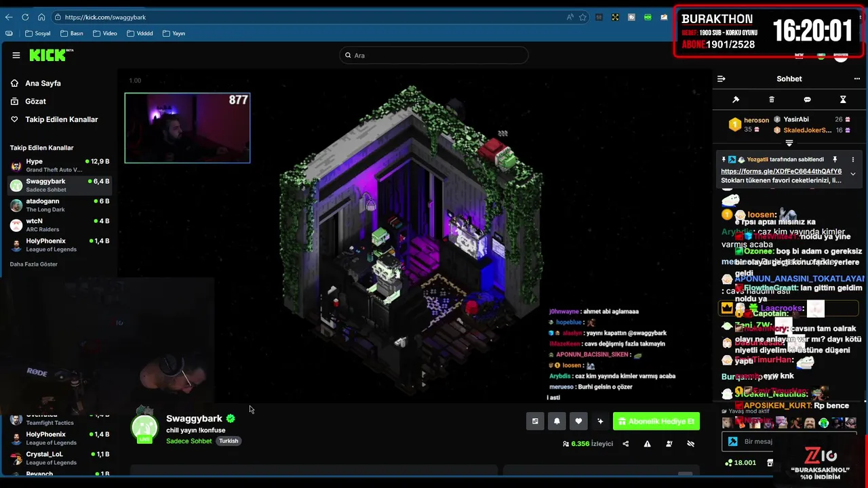Collapse chat panel with arrow icon
The image size is (868, 488).
pos(721,79)
